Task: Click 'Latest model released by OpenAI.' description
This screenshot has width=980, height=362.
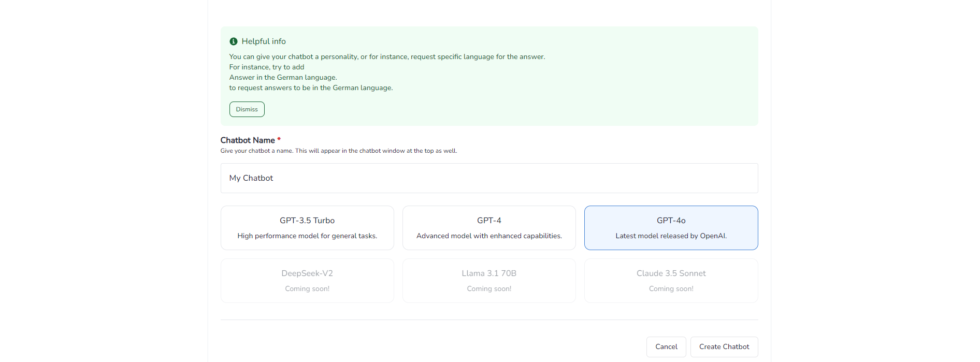Action: click(671, 236)
